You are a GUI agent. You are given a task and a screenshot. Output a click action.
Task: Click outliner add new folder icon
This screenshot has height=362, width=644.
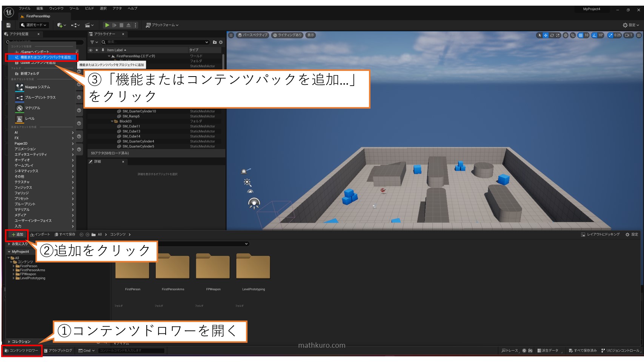(x=215, y=42)
